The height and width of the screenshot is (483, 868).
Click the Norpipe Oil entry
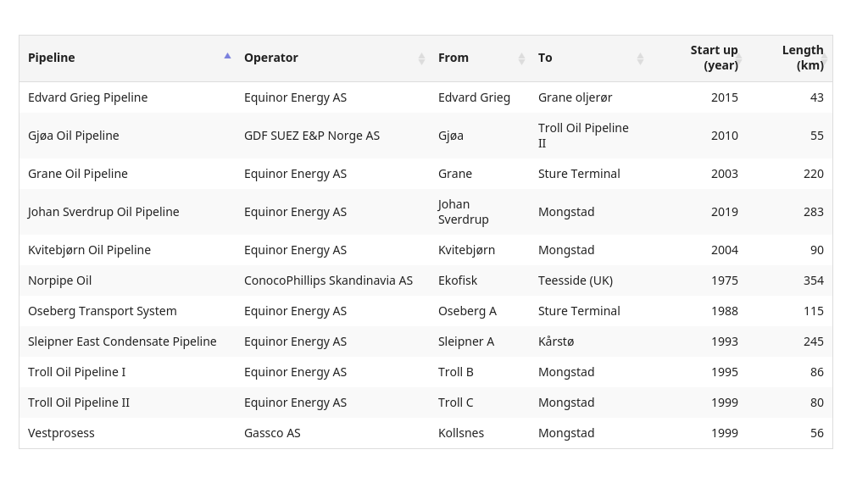coord(60,280)
